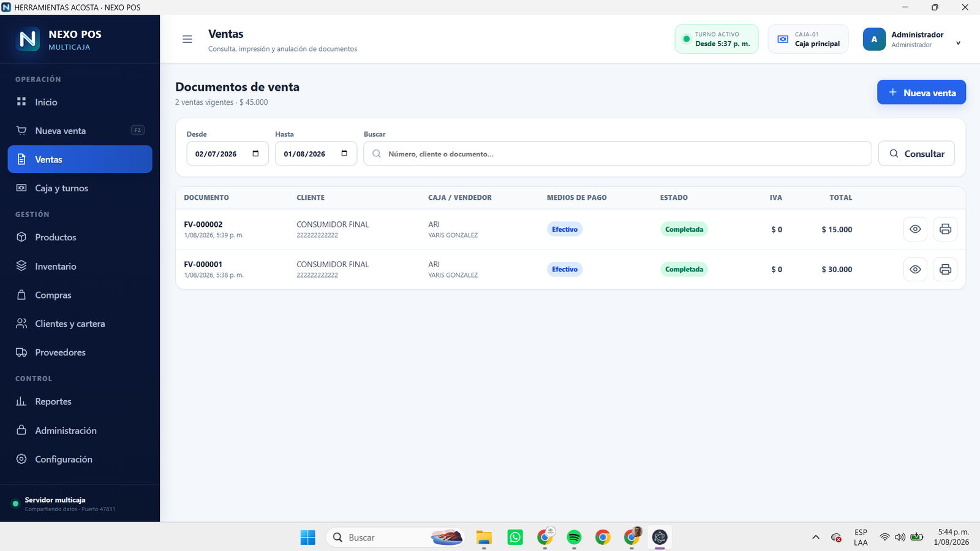Open Spotify from the taskbar
Screen dimensions: 980x551
pyautogui.click(x=574, y=538)
